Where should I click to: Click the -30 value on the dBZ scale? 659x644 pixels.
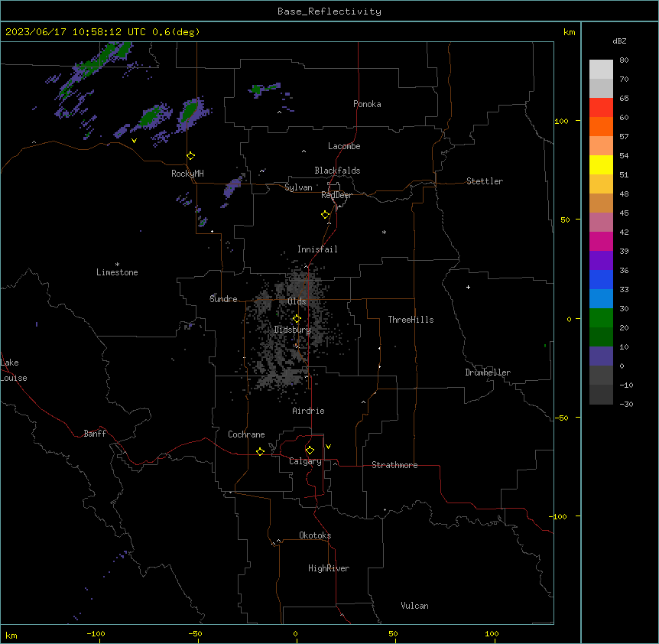[626, 404]
